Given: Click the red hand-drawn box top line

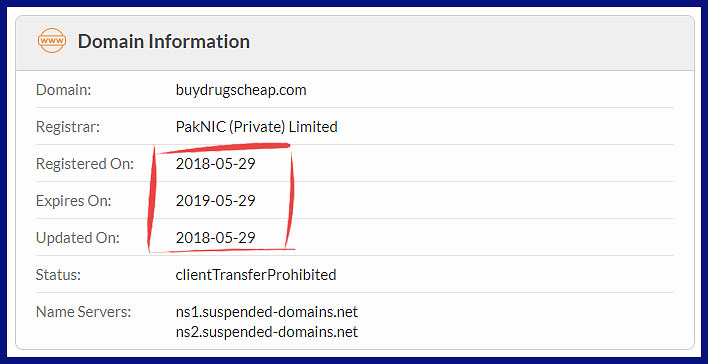Looking at the screenshot, I should point(223,148).
